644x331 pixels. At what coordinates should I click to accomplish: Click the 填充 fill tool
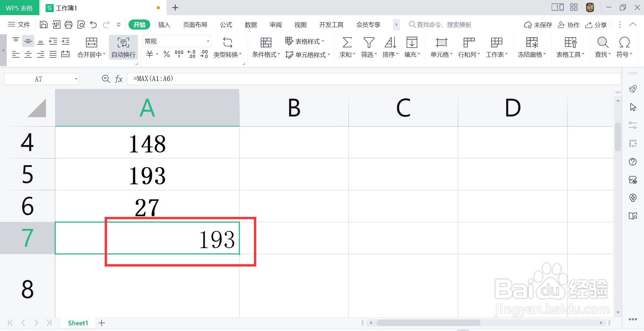point(412,47)
